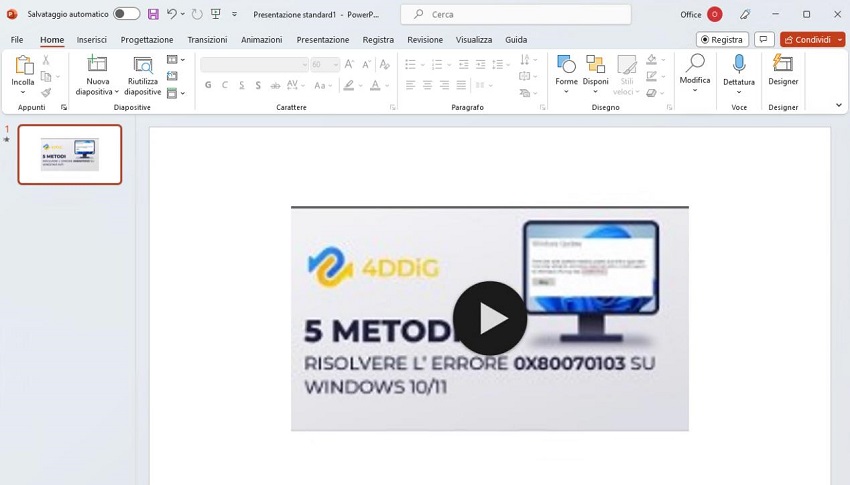The height and width of the screenshot is (485, 850).
Task: Click the Redo arrow icon
Action: coord(197,14)
